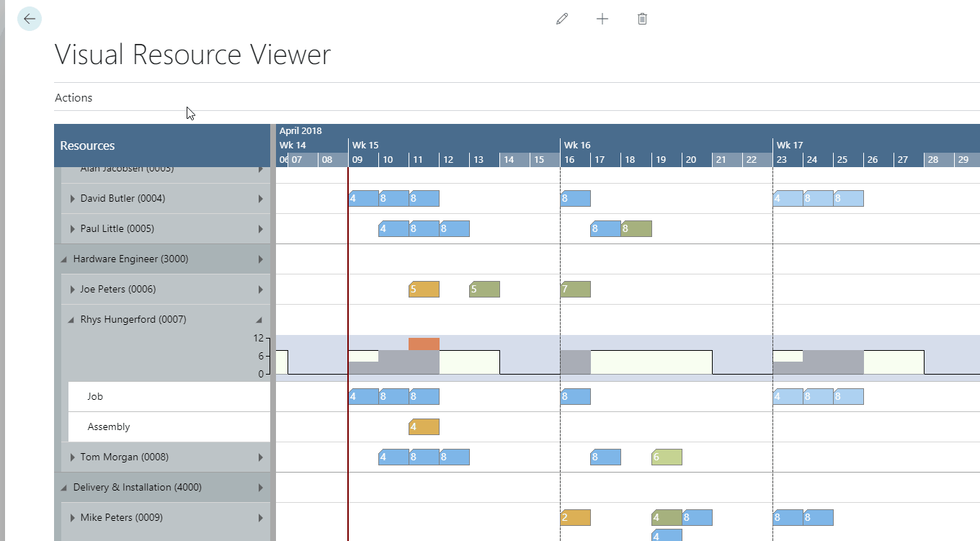Select Joe Peters green 7 task in Wk 16

[575, 290]
